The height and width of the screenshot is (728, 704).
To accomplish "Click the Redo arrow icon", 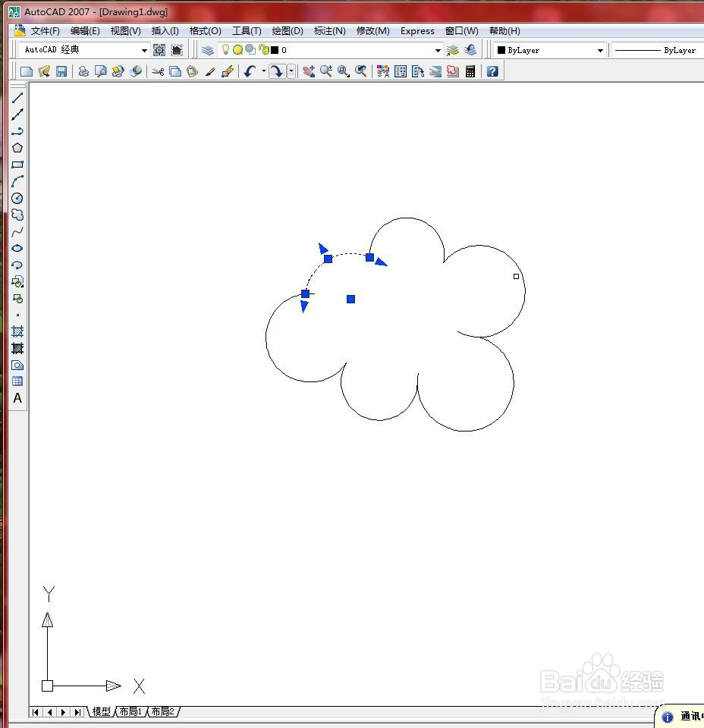I will click(277, 71).
